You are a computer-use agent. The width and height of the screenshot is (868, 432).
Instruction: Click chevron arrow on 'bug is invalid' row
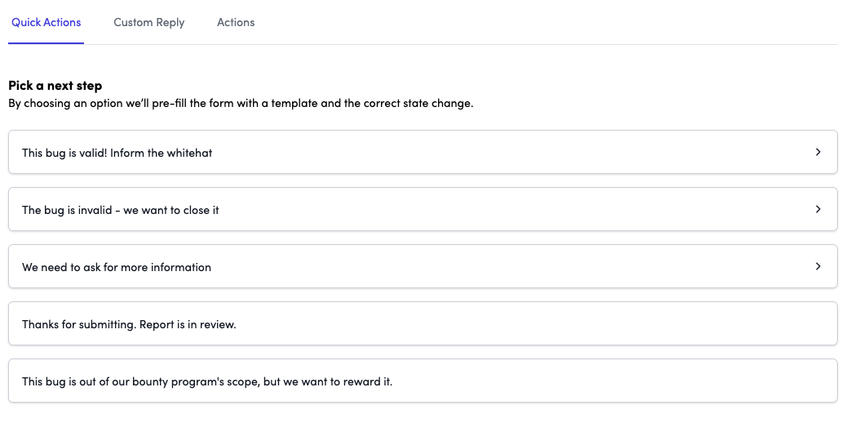click(x=817, y=209)
